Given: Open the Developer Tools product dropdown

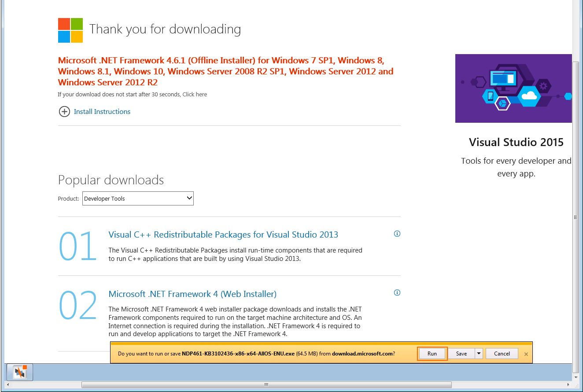Looking at the screenshot, I should 138,198.
